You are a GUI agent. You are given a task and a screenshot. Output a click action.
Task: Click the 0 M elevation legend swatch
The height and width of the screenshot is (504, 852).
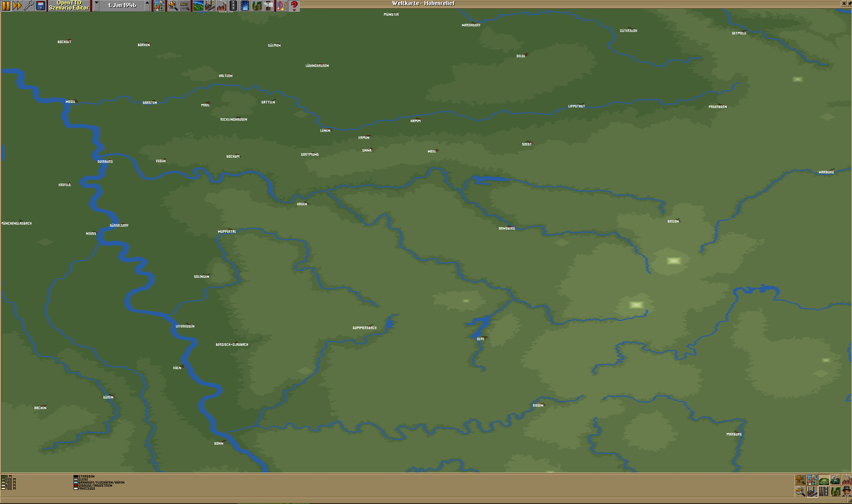(4, 477)
